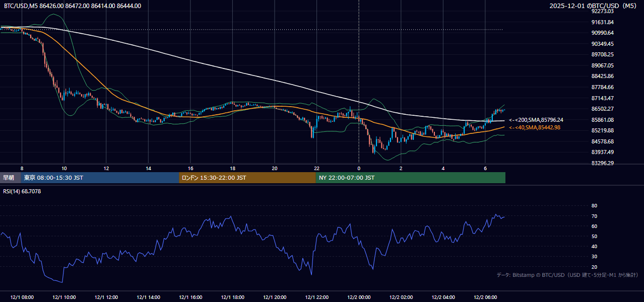Screen dimensions: 644x302
Task: Click price axis value 92273.03
Action: 602,11
